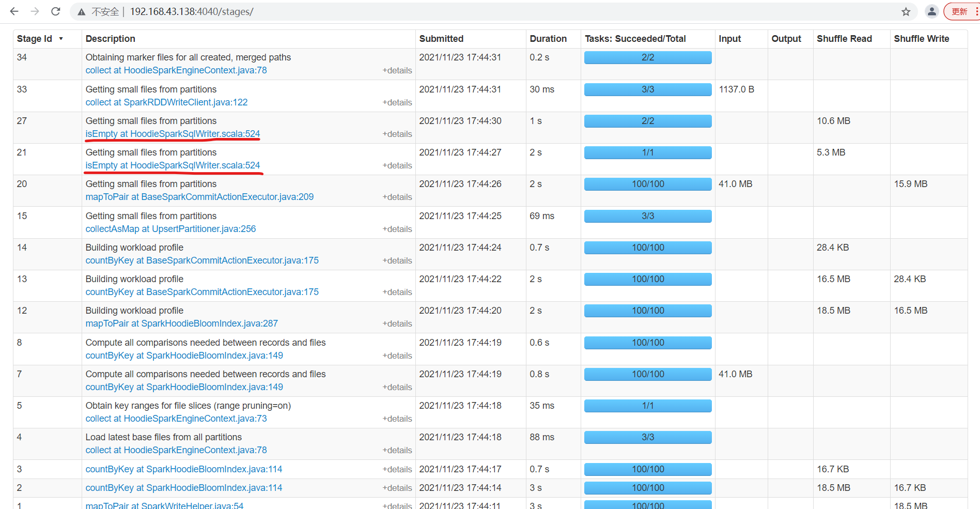Open stage 13 countByKey at BaseSparkCommitActionExecutor.java:175
Image resolution: width=980 pixels, height=509 pixels.
(202, 292)
